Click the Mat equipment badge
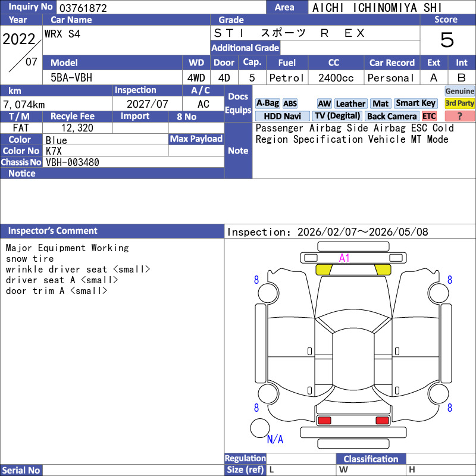The width and height of the screenshot is (476, 476). coord(380,104)
